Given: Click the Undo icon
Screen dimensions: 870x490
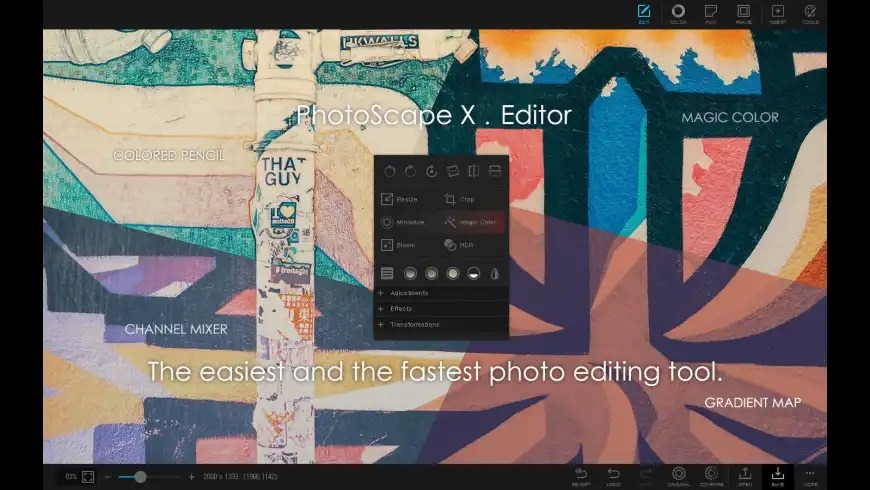Looking at the screenshot, I should pos(613,477).
